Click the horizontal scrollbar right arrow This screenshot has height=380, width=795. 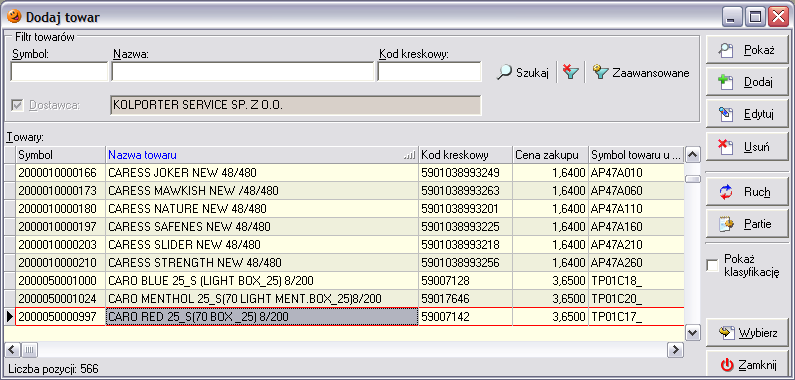coord(675,349)
